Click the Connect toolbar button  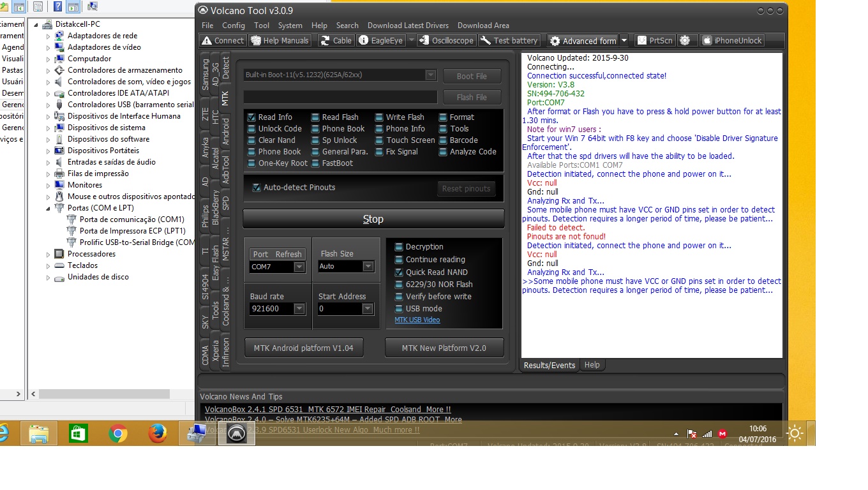(223, 40)
